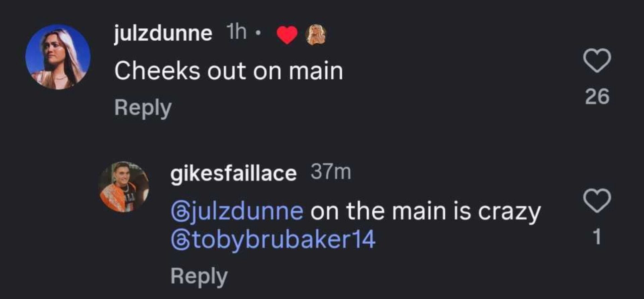Click the 37m timestamp on gikesfaillace's reply

pos(331,172)
